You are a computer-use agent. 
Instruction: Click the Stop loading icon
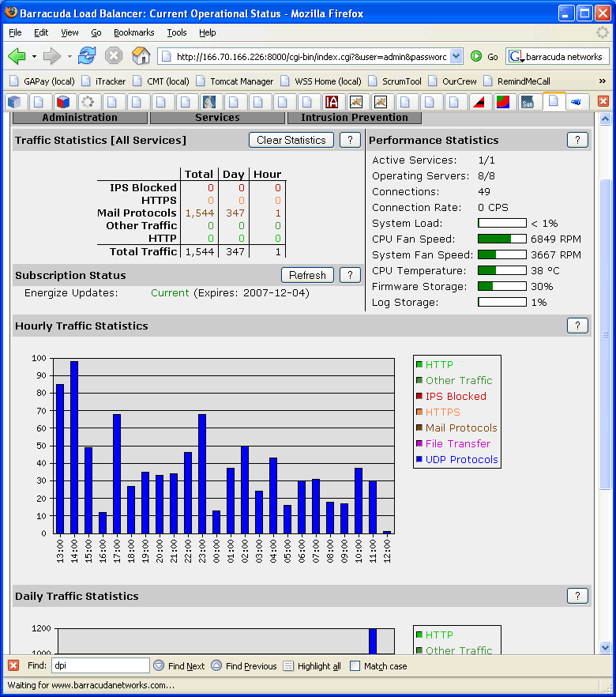pos(114,56)
